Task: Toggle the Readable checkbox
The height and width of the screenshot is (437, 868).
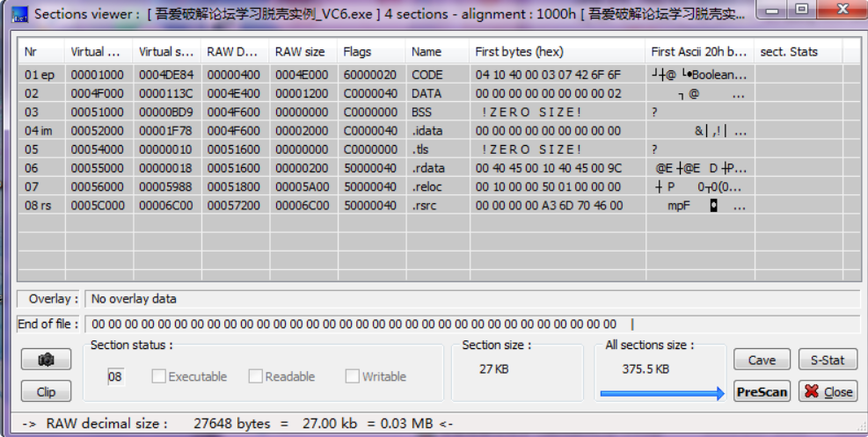Action: pos(255,376)
